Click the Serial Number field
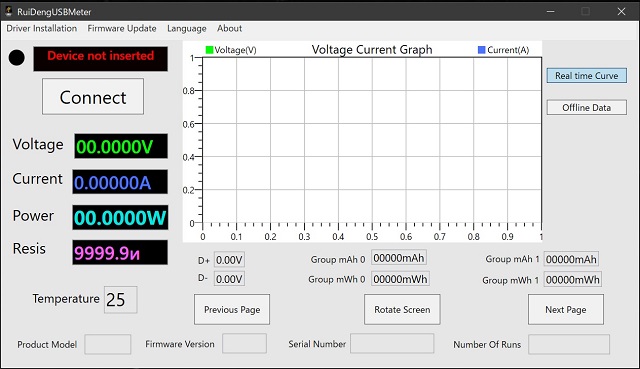Viewport: 640px width, 369px height. pyautogui.click(x=392, y=343)
